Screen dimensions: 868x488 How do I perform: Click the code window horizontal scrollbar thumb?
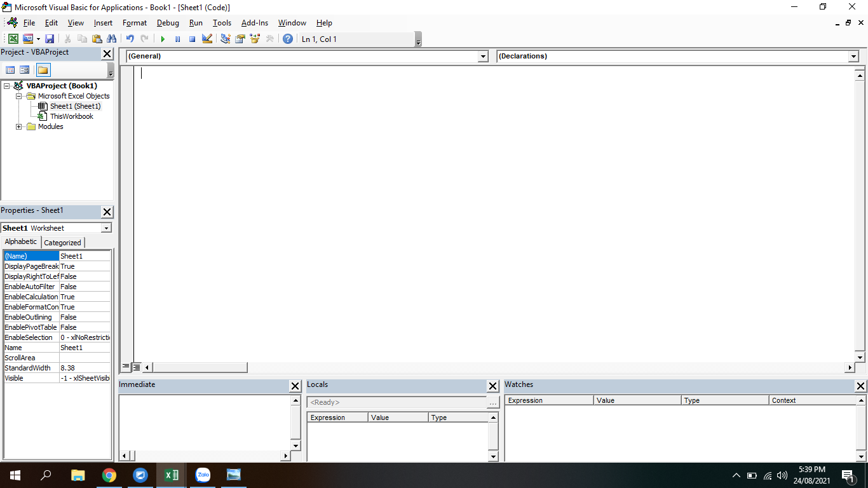tap(200, 367)
